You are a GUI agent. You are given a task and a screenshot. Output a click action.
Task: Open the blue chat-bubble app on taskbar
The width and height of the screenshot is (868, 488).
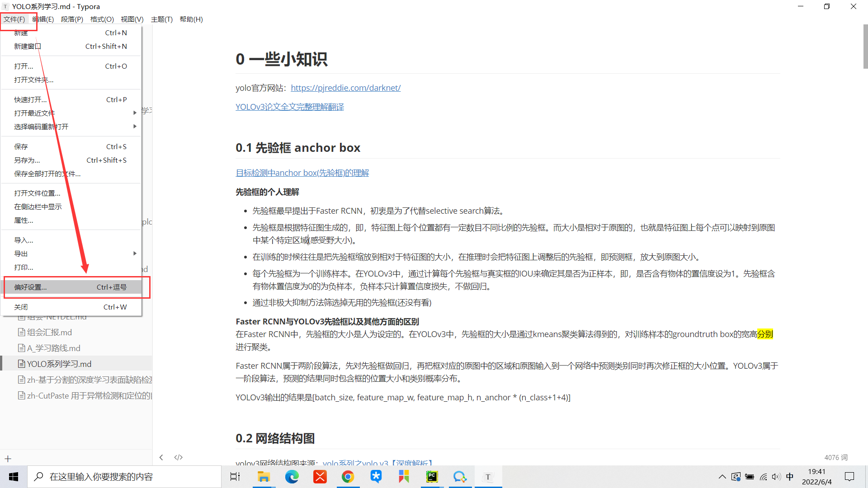point(460,477)
